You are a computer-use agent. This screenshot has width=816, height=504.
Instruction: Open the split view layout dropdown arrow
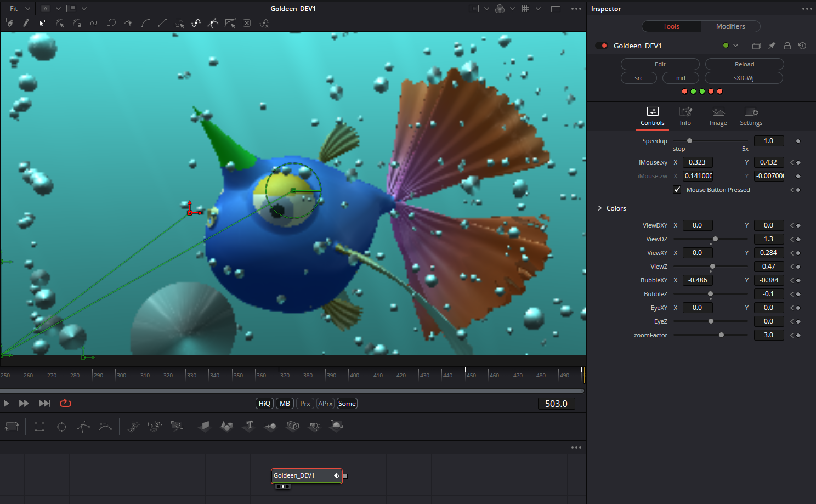point(84,9)
